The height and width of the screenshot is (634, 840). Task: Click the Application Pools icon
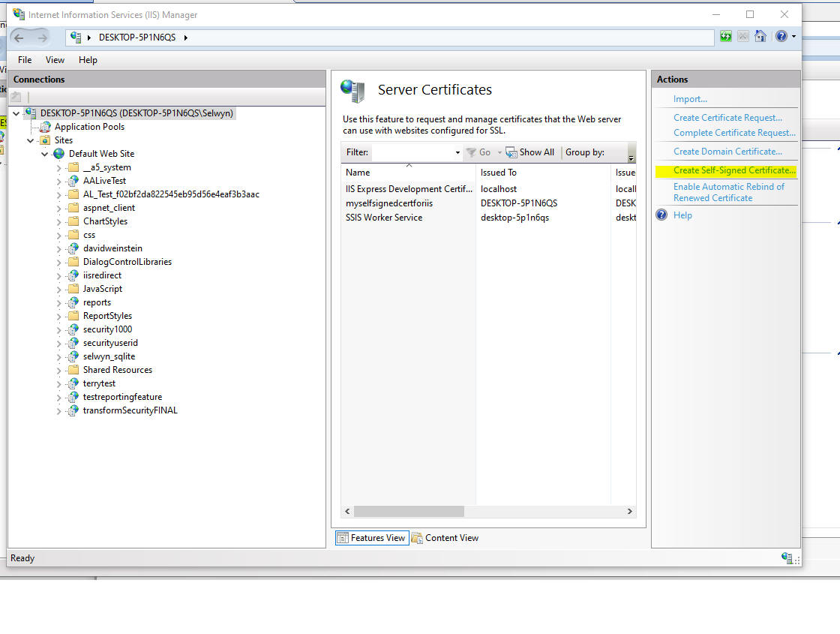pyautogui.click(x=45, y=127)
